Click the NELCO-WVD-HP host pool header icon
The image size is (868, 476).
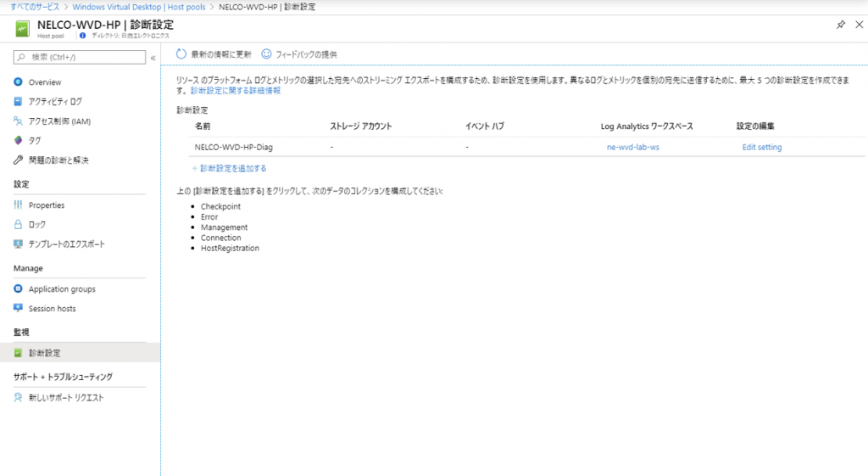[23, 29]
